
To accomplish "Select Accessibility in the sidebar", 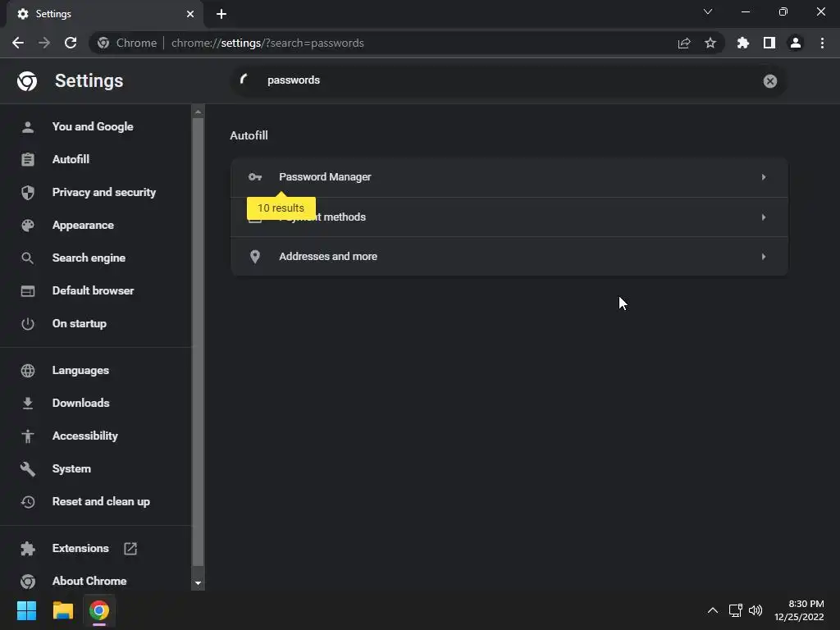I will point(84,436).
